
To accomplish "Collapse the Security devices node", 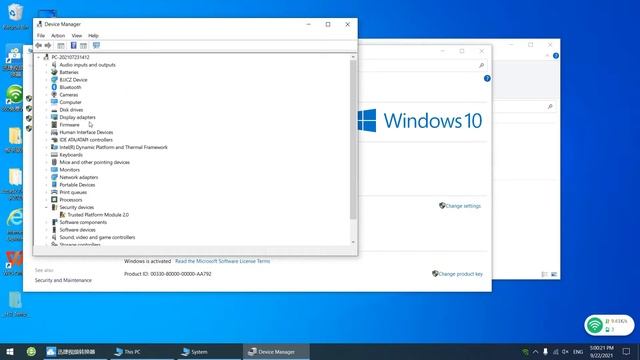I will click(46, 207).
